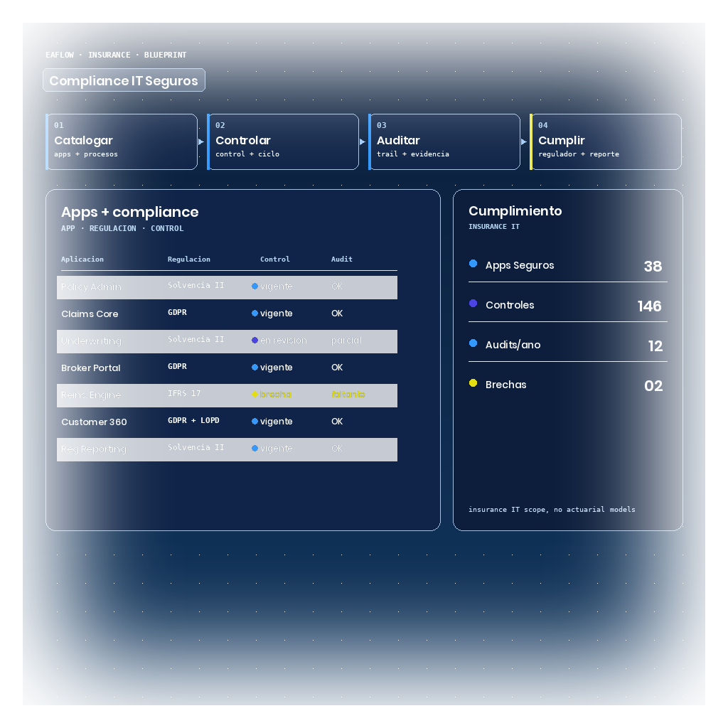The image size is (728, 728).
Task: Click the Audit column header
Action: pyautogui.click(x=342, y=259)
